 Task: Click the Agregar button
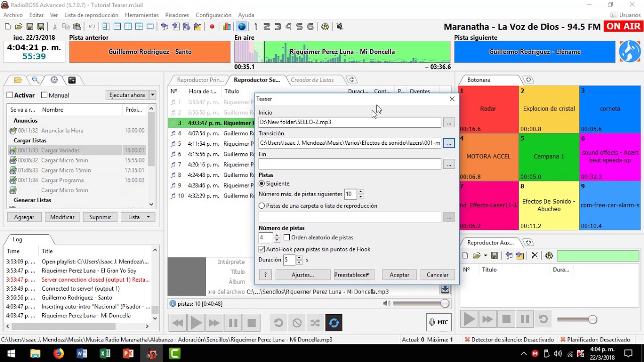pyautogui.click(x=24, y=217)
